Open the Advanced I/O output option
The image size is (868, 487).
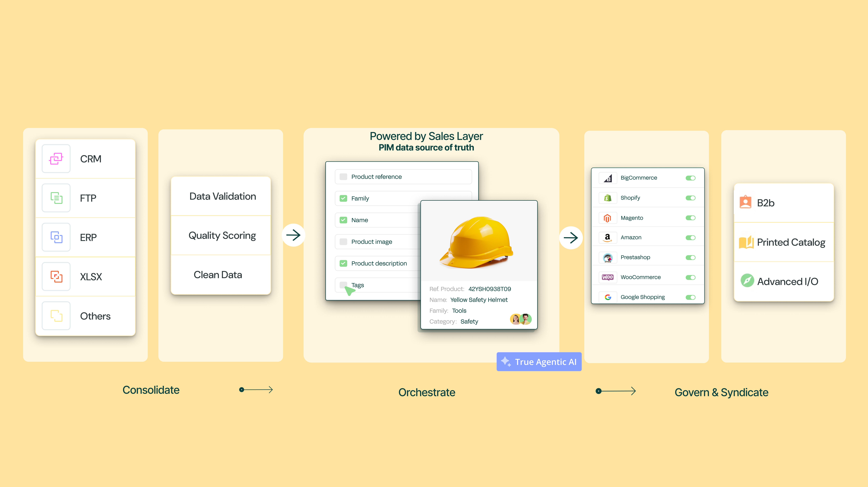click(784, 282)
